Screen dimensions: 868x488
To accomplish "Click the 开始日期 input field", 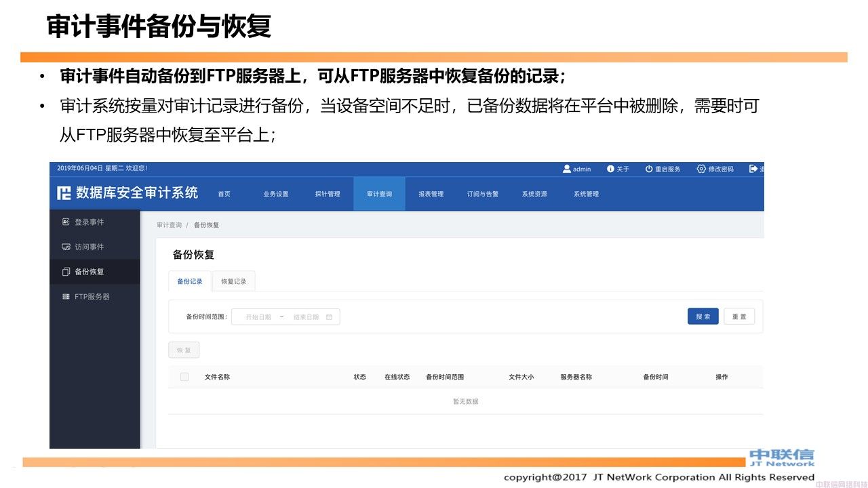I will (258, 317).
